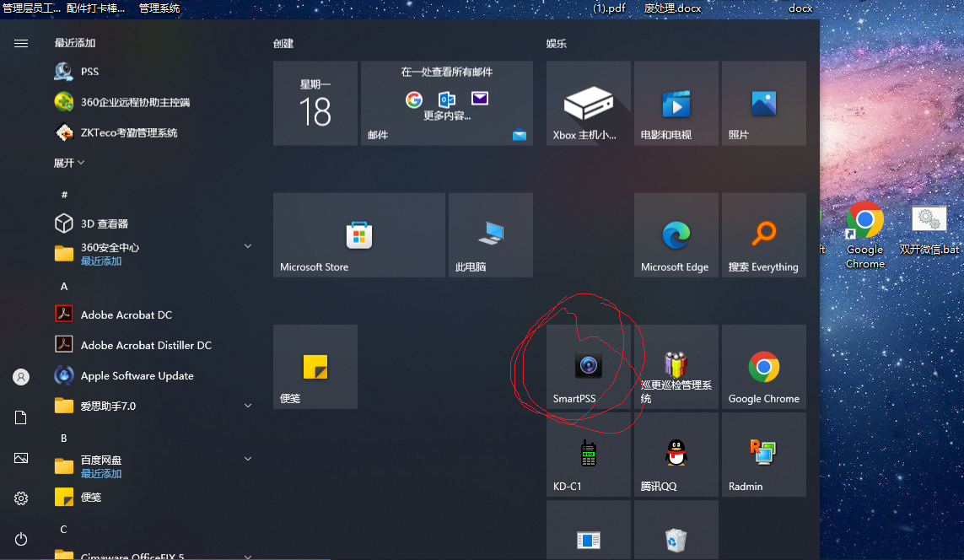Select the 废处理.docx desktop file

(x=672, y=8)
